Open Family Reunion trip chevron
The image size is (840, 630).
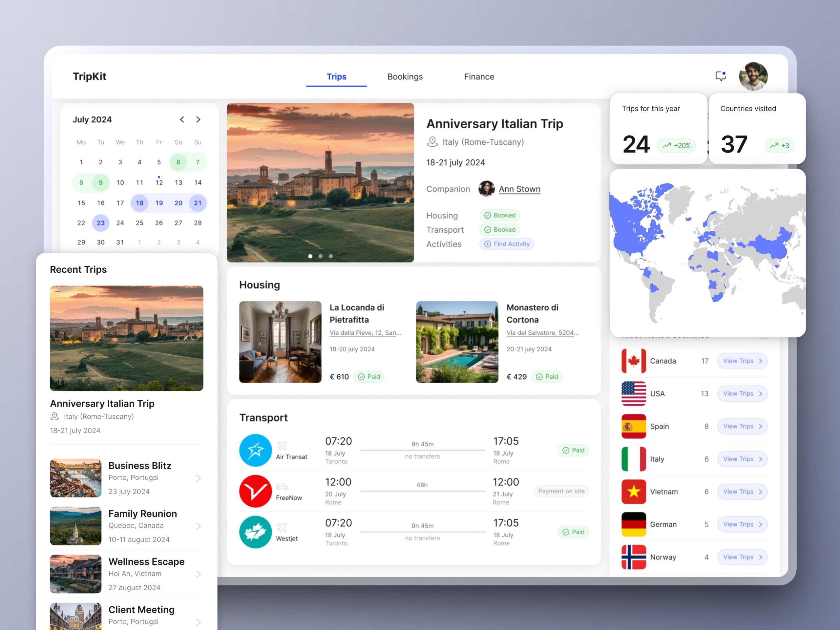(x=199, y=526)
